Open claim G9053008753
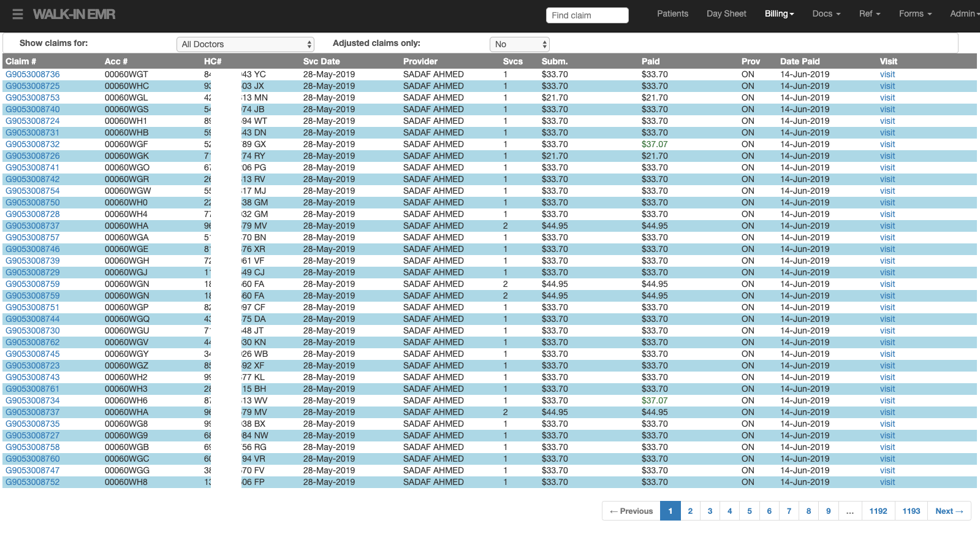This screenshot has height=542, width=980. 32,97
